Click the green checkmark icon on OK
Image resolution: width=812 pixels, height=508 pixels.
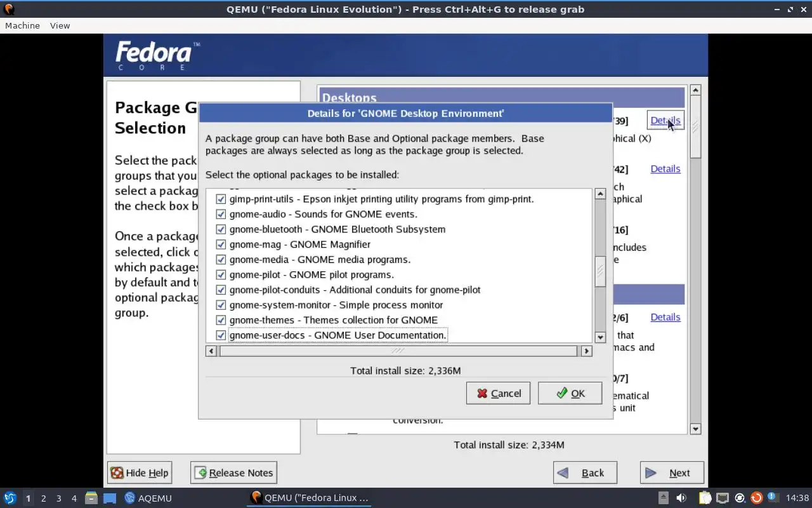click(562, 393)
